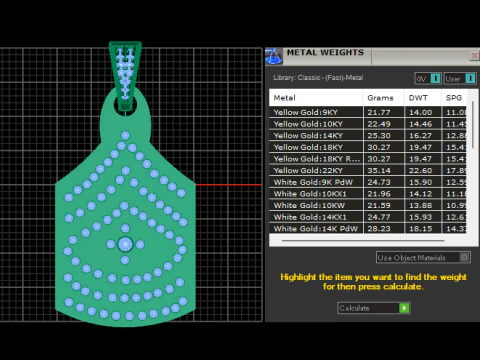Click the Metal Weights scale icon
The height and width of the screenshot is (360, 480).
274,56
